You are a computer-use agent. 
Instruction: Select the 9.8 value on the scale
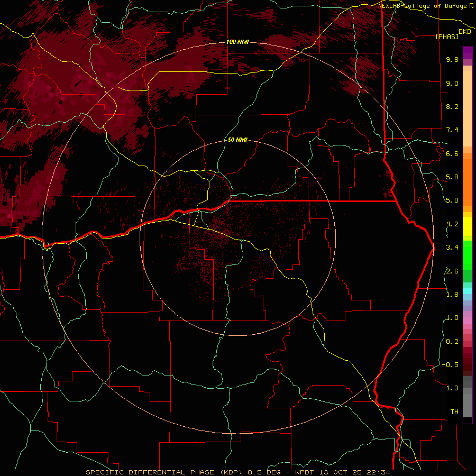tap(452, 59)
